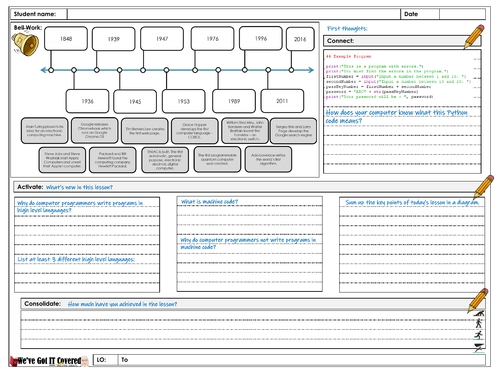Click the Grace Hopper COBOL event card
The height and width of the screenshot is (375, 500).
tap(195, 131)
